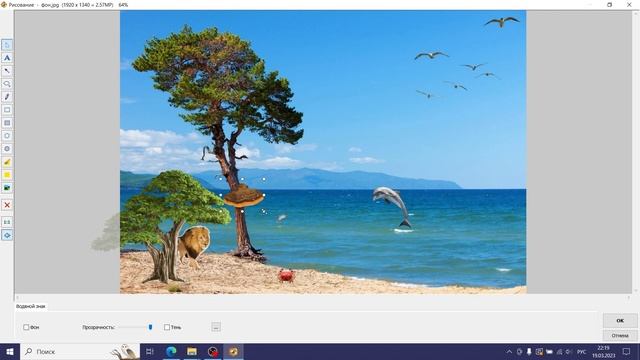Viewport: 640px width, 360px height.
Task: Click the fit-to-window icon at toolbar bottom
Action: tap(7, 236)
